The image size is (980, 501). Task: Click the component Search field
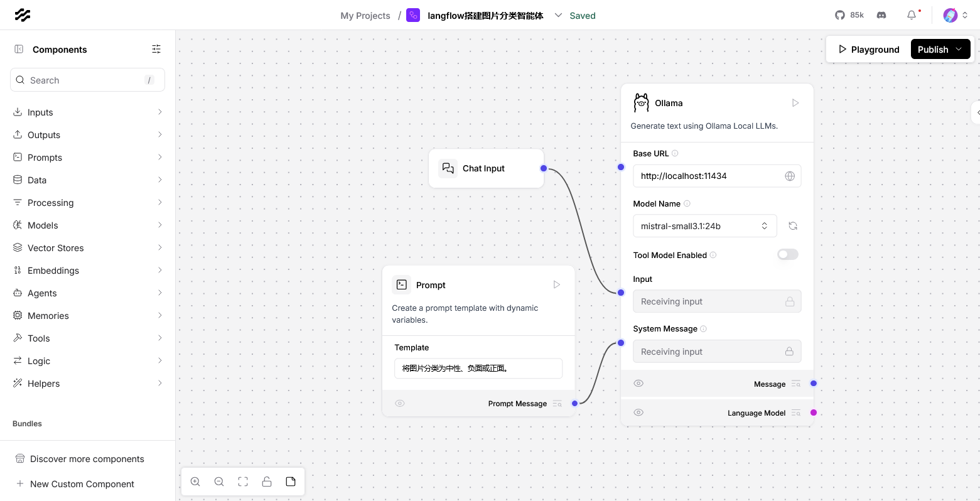[x=88, y=80]
